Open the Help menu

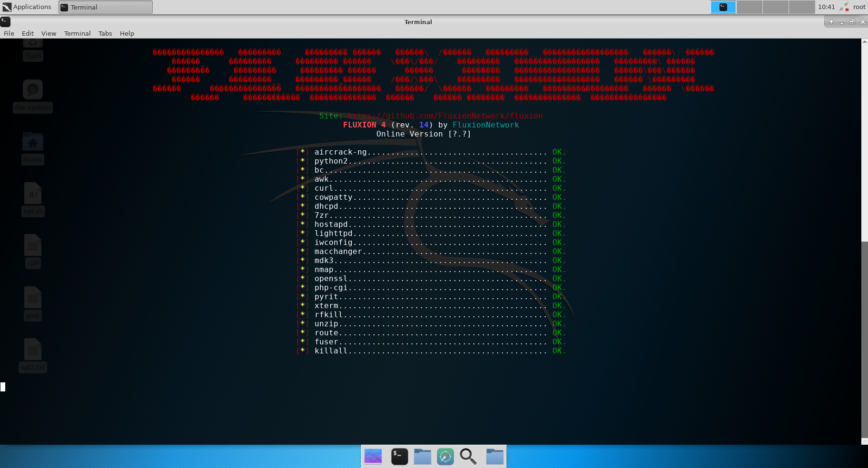127,33
